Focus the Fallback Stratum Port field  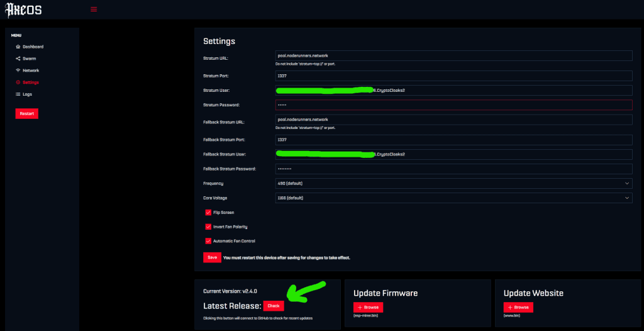[x=453, y=140]
